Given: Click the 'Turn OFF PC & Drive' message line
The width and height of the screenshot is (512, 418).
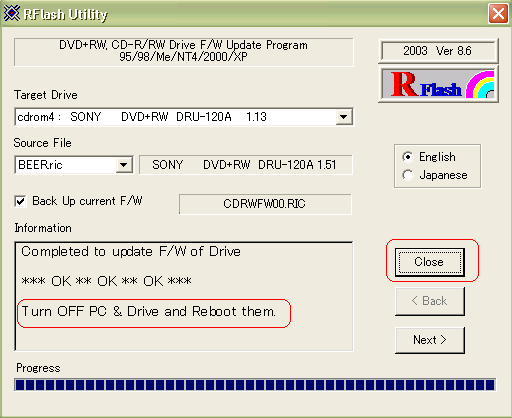Looking at the screenshot, I should pyautogui.click(x=149, y=312).
